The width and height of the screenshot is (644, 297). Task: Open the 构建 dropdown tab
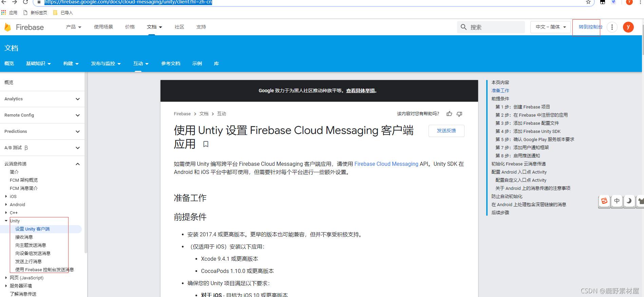(x=71, y=63)
